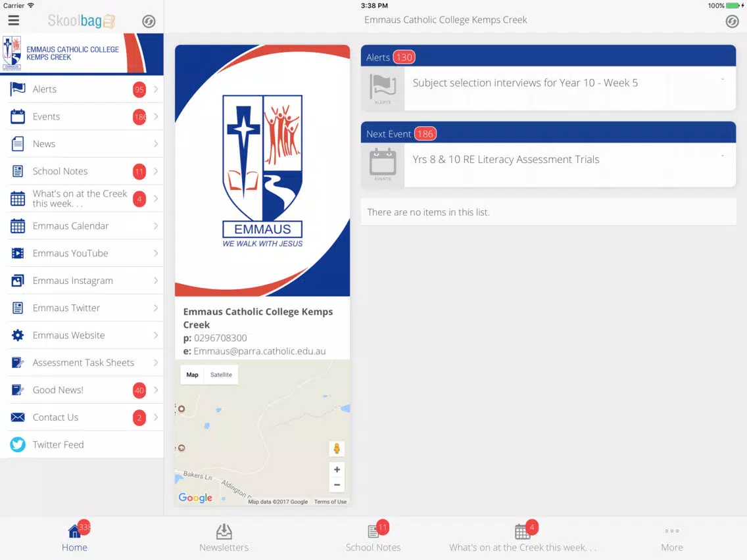This screenshot has height=560, width=747.
Task: Click the Emmaus YouTube video icon
Action: (18, 253)
